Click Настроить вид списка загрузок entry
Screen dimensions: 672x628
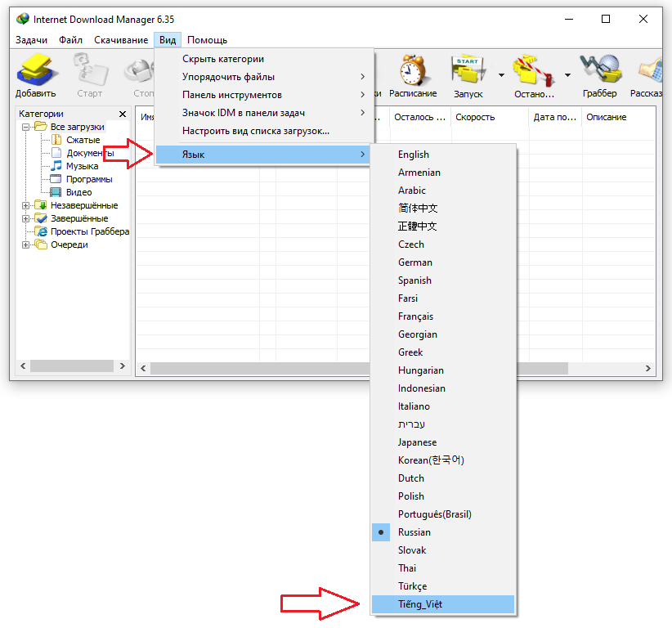click(x=255, y=131)
